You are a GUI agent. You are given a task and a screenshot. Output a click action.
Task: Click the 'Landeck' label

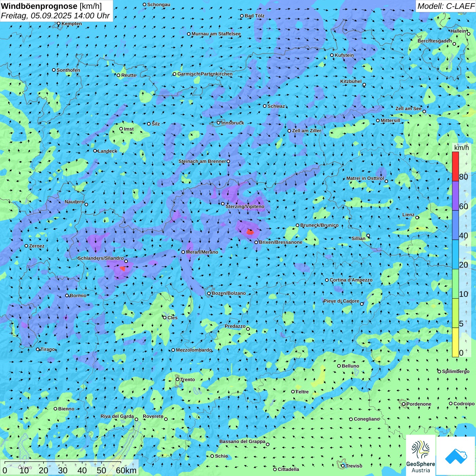(107, 151)
